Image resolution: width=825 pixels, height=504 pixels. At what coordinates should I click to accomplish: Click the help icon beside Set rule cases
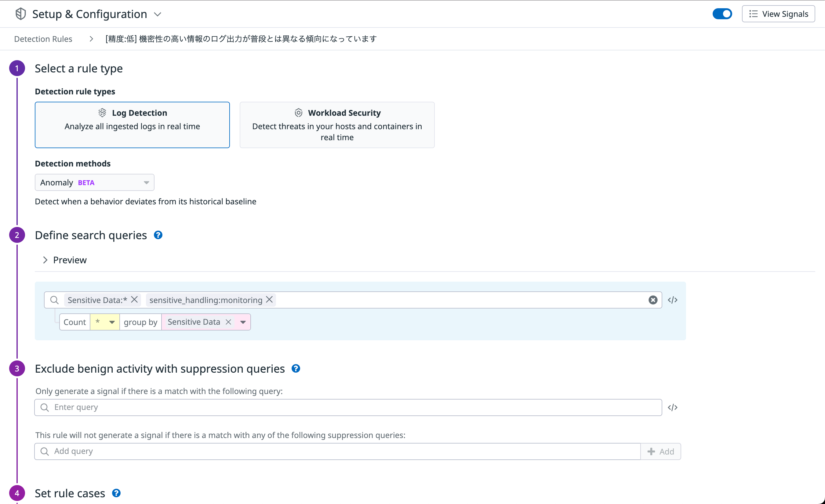(x=116, y=493)
